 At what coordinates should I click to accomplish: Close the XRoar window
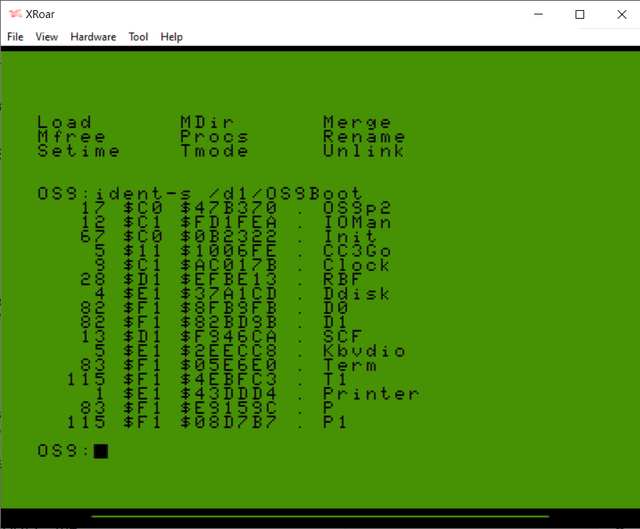click(621, 14)
